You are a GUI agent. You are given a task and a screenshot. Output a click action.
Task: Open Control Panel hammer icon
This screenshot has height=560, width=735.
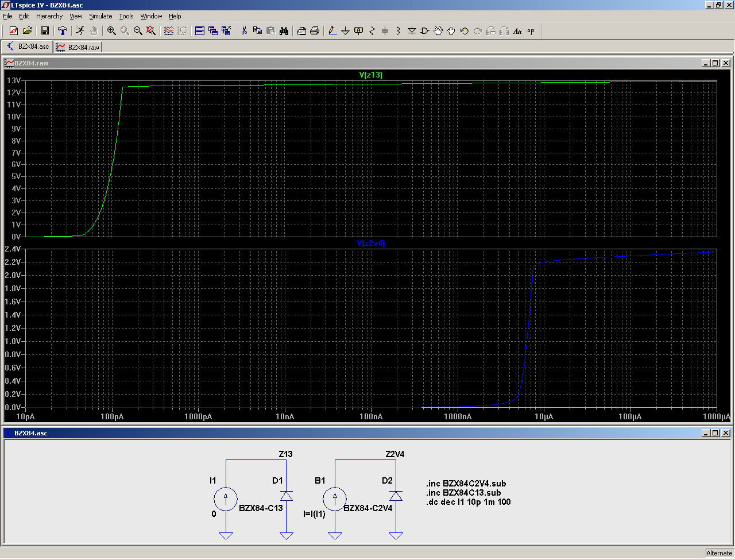pyautogui.click(x=63, y=31)
